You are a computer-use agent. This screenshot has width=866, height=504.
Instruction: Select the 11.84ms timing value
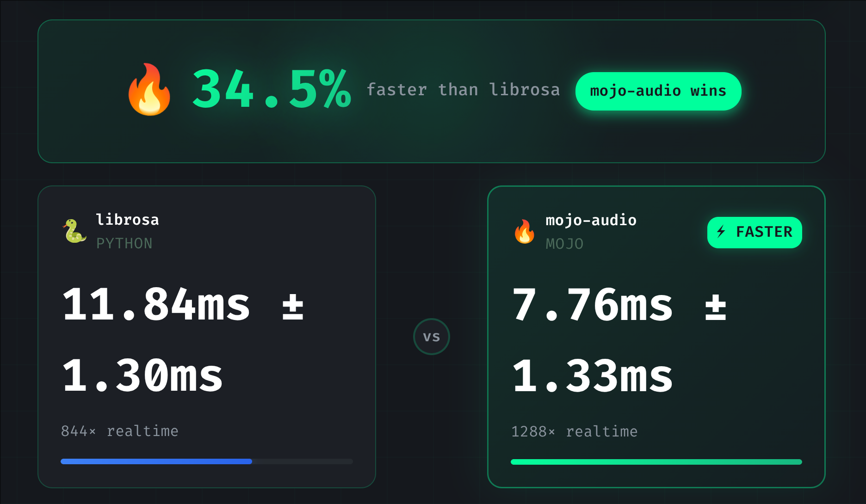(x=156, y=304)
